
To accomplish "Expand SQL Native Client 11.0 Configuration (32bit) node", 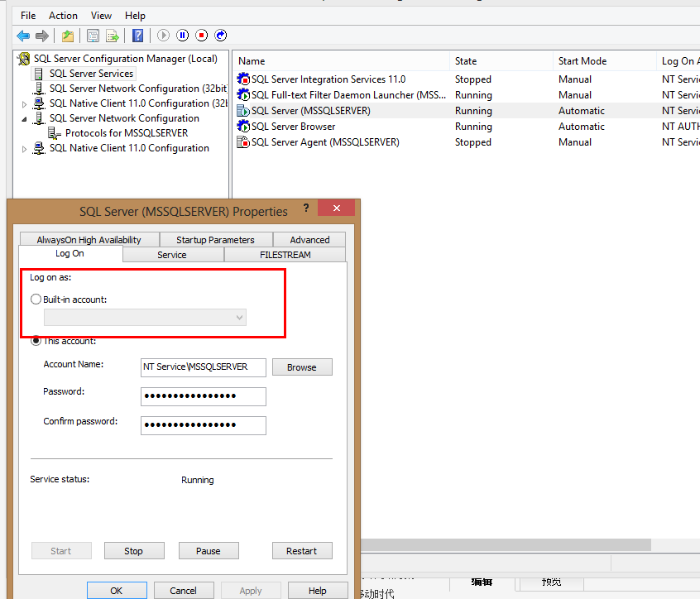I will 24,104.
